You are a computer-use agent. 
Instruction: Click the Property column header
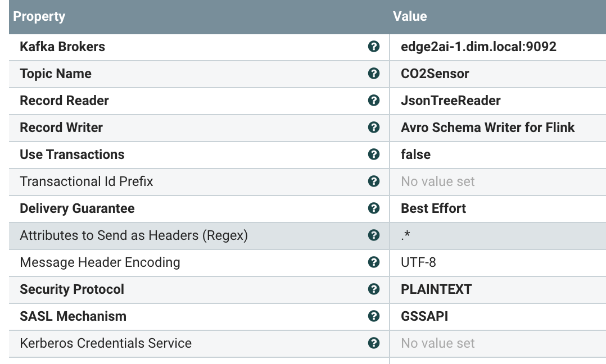pos(39,16)
